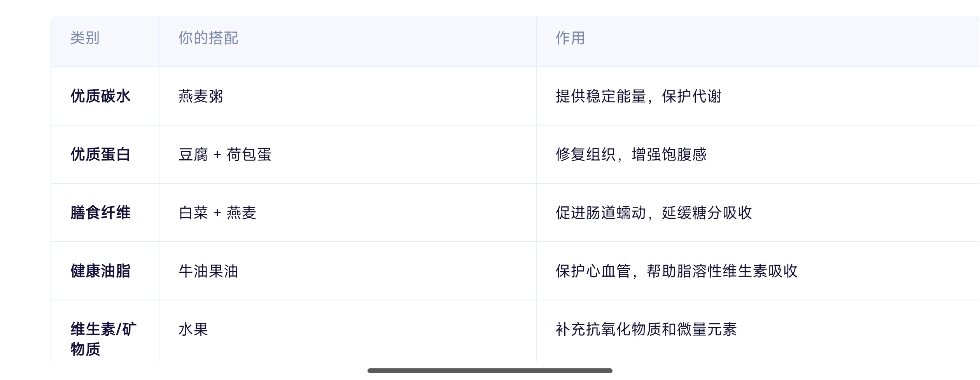
Task: Click the 白菜 + 燕麦 cell
Action: click(217, 213)
